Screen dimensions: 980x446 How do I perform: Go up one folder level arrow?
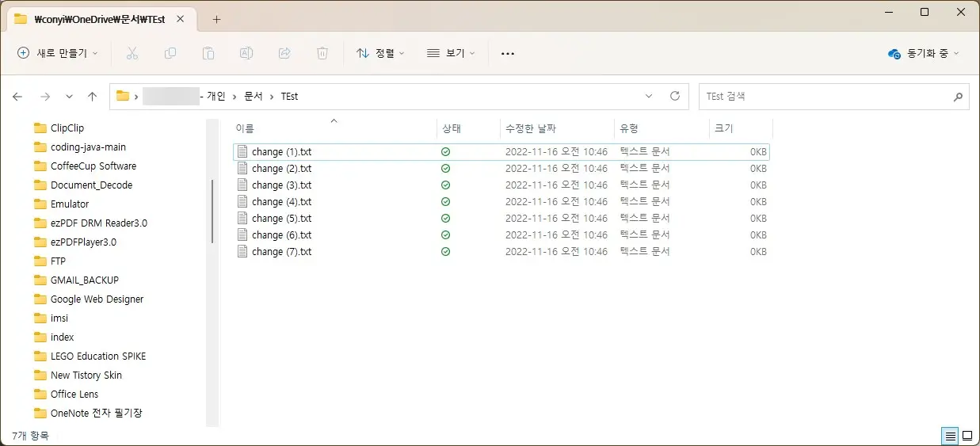[92, 97]
